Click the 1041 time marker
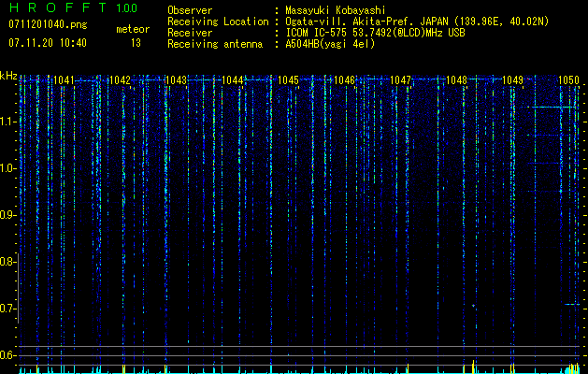The height and width of the screenshot is (374, 588). click(x=64, y=79)
